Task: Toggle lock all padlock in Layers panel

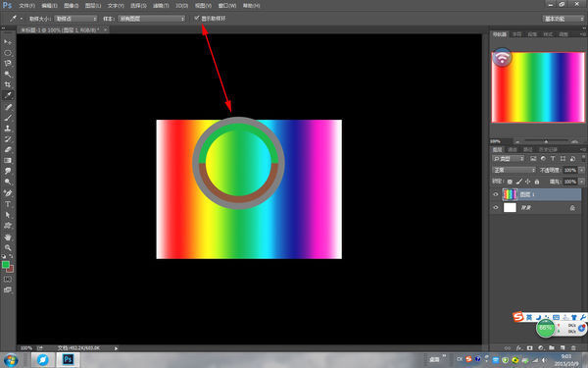Action: 537,182
